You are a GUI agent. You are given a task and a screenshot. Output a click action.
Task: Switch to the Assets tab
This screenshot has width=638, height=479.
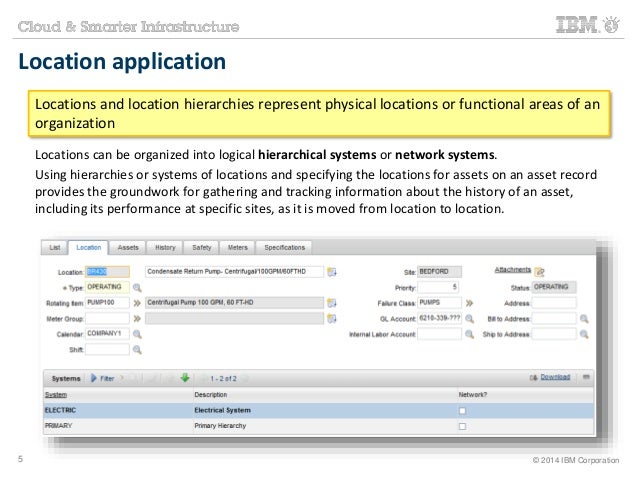128,246
